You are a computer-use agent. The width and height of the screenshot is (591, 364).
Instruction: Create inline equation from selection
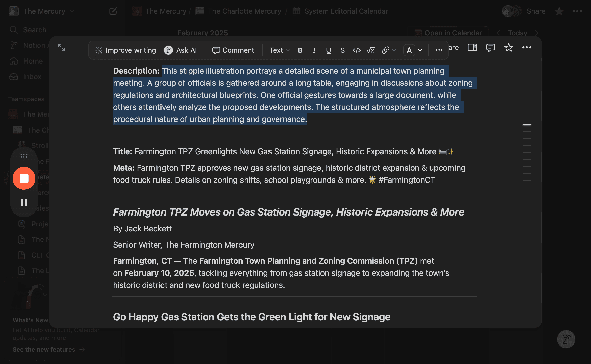[x=371, y=50]
